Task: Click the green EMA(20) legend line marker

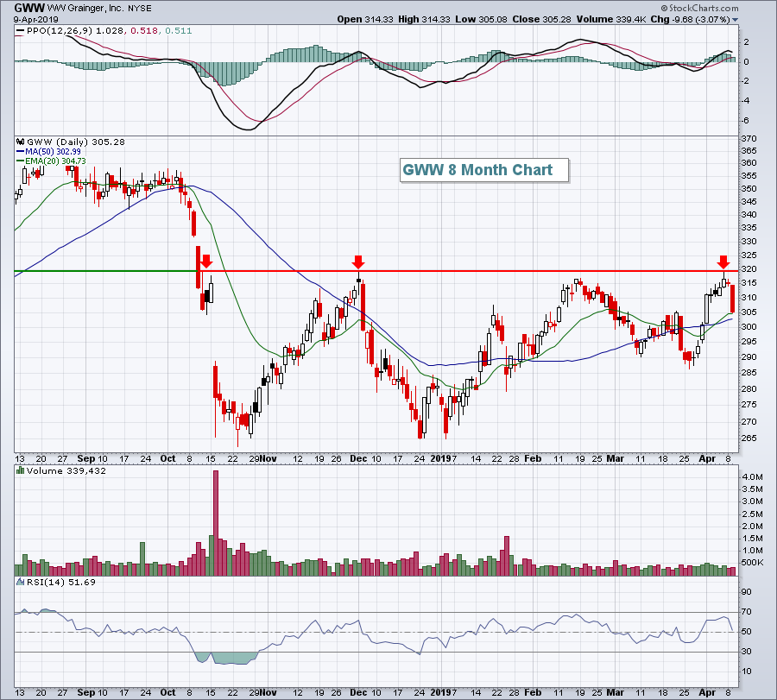Action: (x=21, y=161)
